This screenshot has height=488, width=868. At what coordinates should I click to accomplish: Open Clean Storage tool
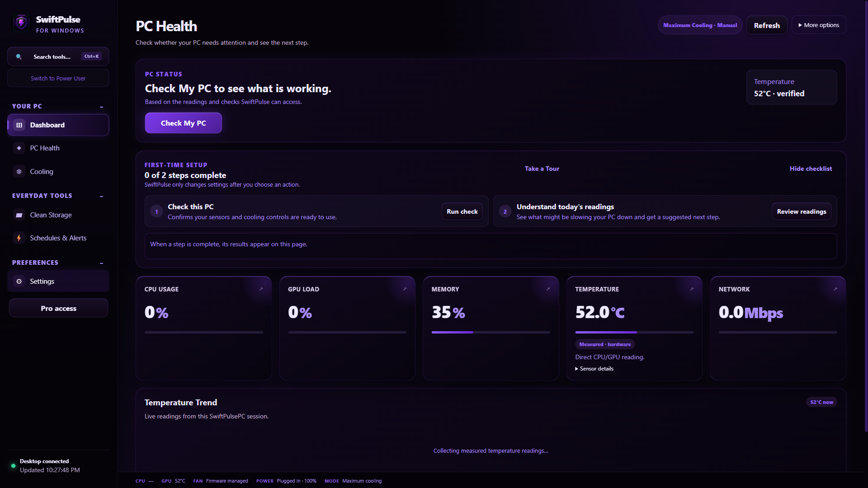click(x=58, y=215)
